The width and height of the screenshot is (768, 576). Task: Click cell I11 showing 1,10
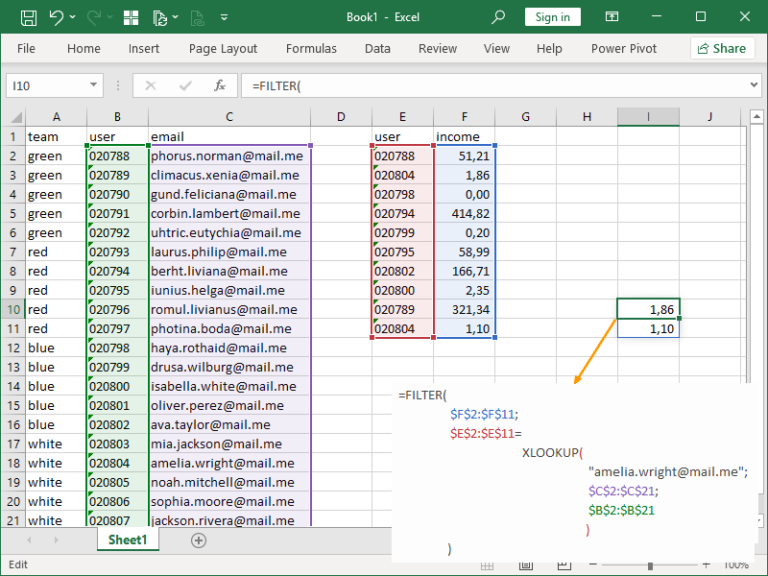click(x=648, y=329)
